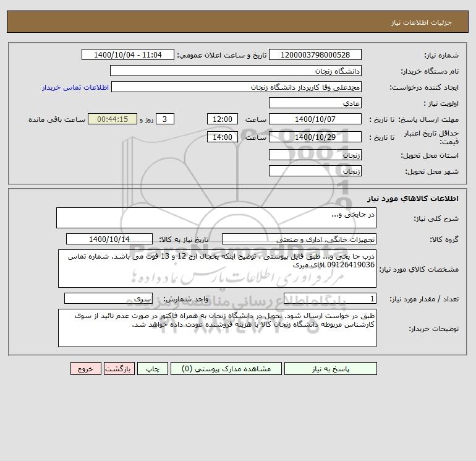
Task: Click the 'پاسخ به نیاز' button
Action: [x=331, y=369]
